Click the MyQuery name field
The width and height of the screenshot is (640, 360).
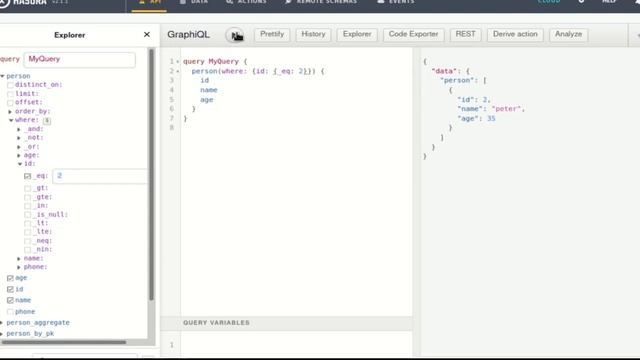pyautogui.click(x=80, y=60)
